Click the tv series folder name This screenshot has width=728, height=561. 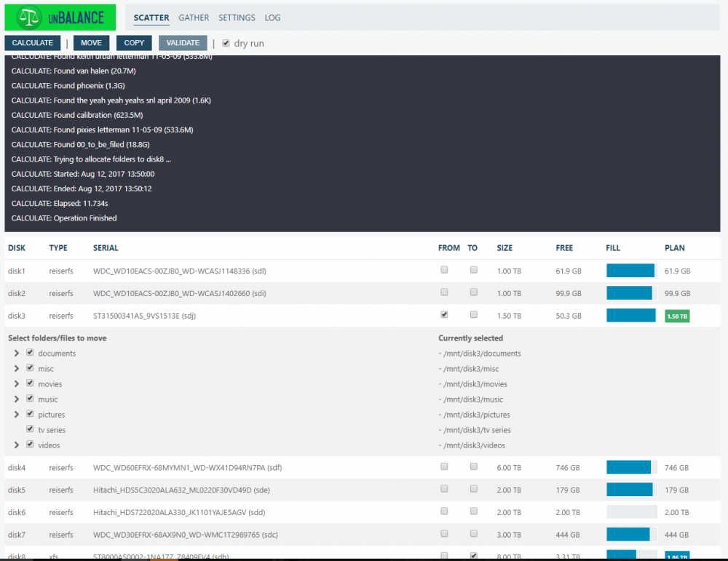(x=52, y=430)
